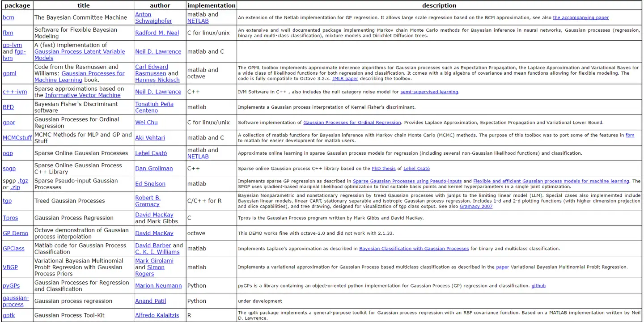Open the tgp package link
This screenshot has width=644, height=322.
tap(7, 200)
